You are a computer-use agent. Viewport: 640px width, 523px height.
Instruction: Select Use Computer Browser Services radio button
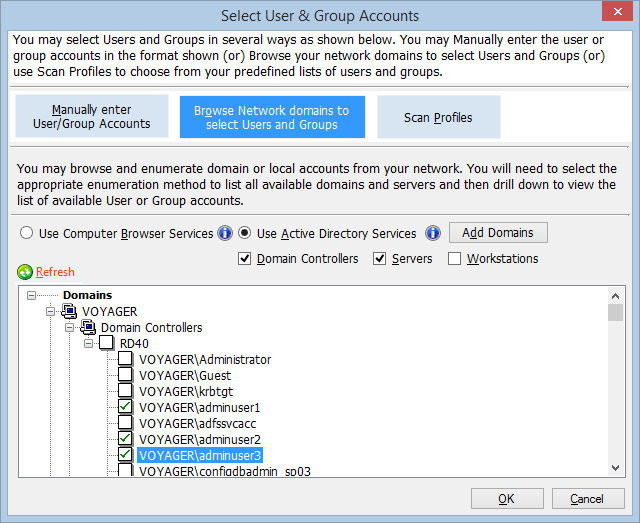(x=27, y=233)
